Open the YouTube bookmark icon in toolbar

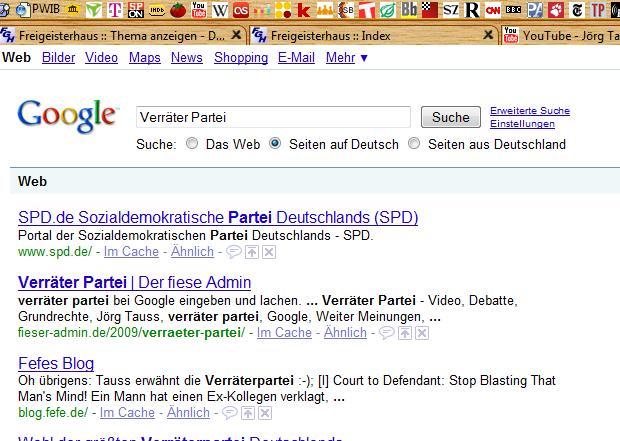199,10
